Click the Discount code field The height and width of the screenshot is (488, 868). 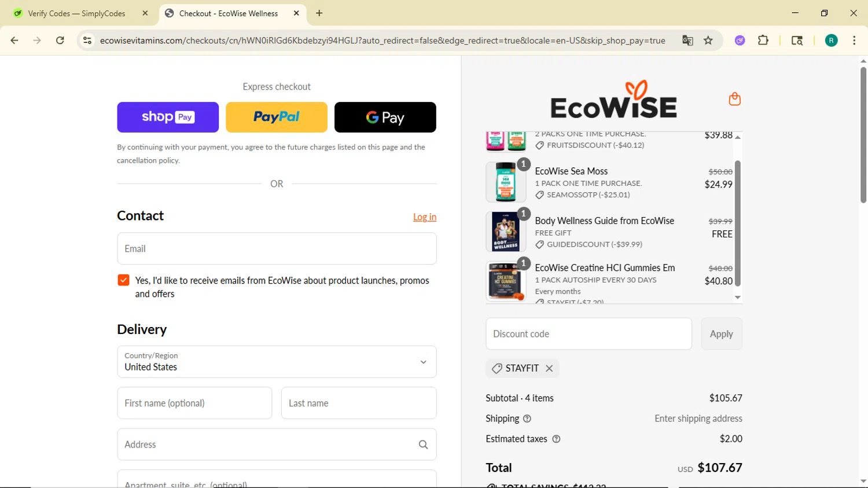[589, 334]
